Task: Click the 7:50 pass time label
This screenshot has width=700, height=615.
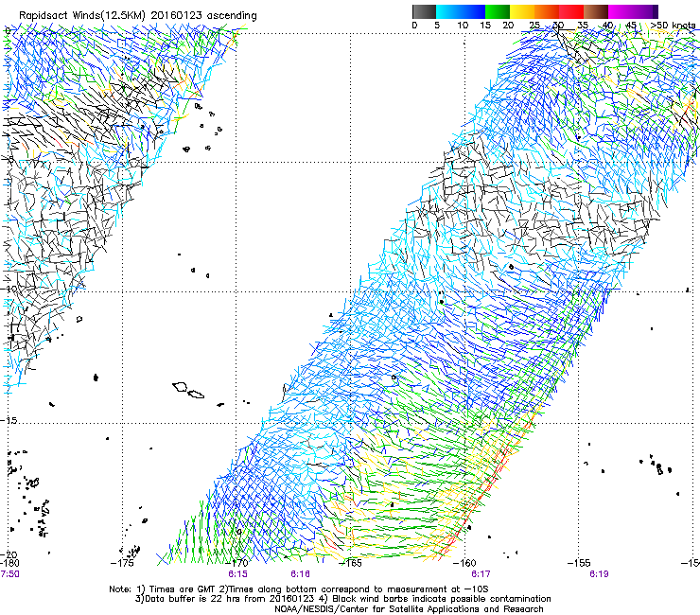Action: tap(9, 574)
